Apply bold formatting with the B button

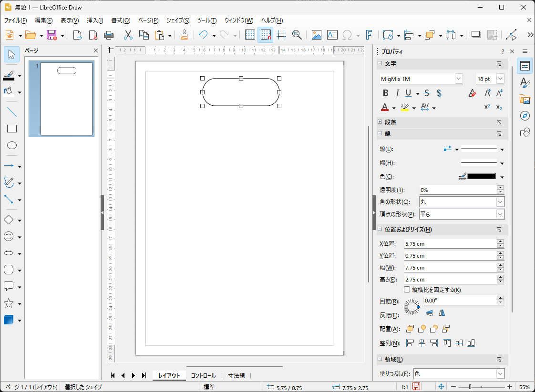385,93
